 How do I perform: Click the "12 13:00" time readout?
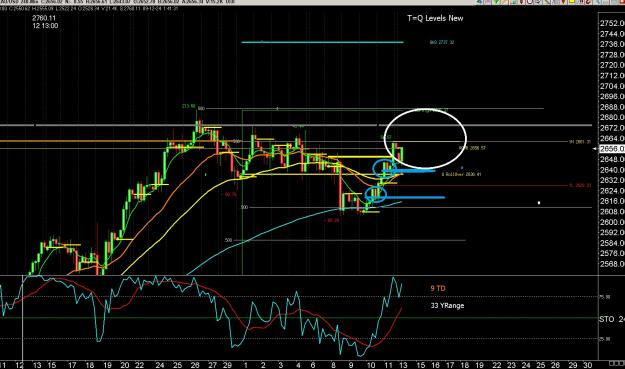(45, 26)
